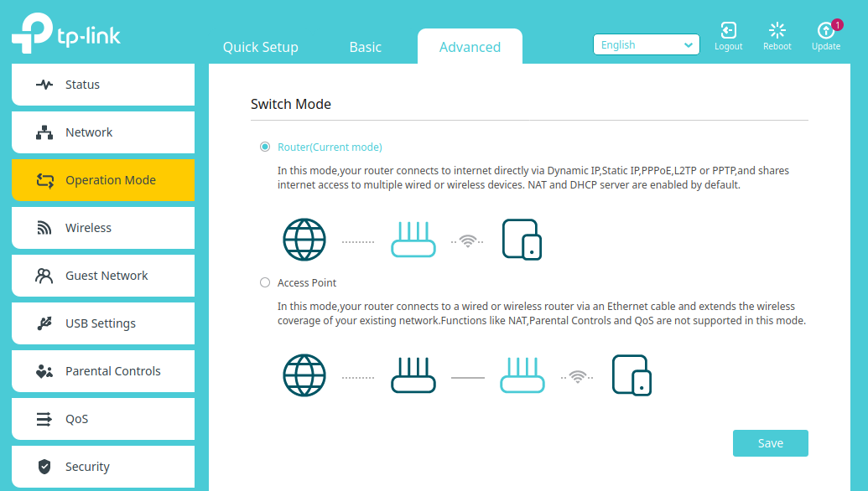Open the QoS menu item

tap(76, 419)
